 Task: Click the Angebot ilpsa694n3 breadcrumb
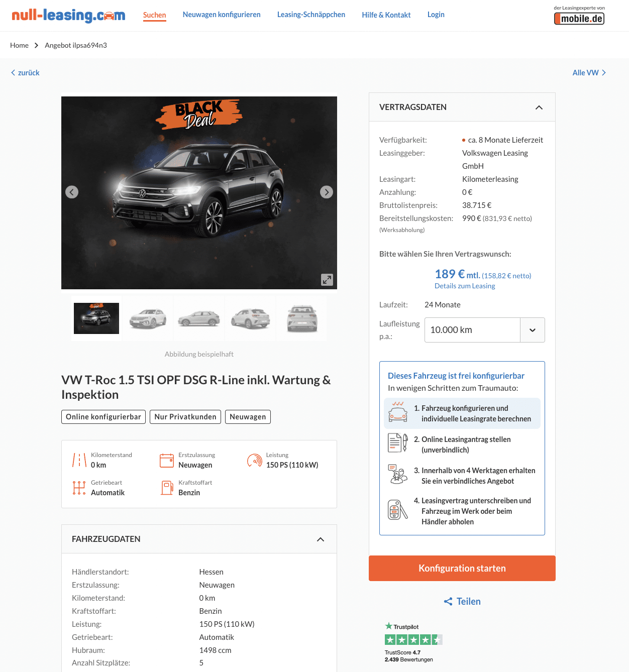pos(76,45)
